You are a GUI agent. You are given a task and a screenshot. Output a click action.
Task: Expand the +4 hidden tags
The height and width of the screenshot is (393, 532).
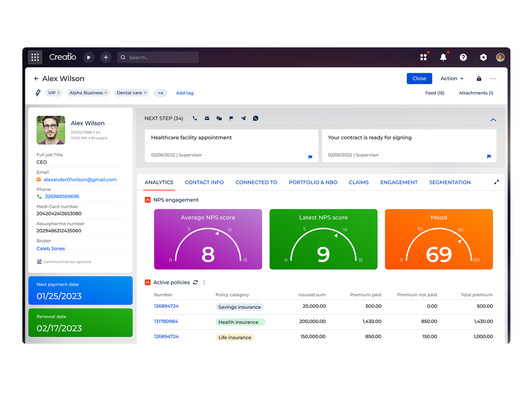[160, 93]
